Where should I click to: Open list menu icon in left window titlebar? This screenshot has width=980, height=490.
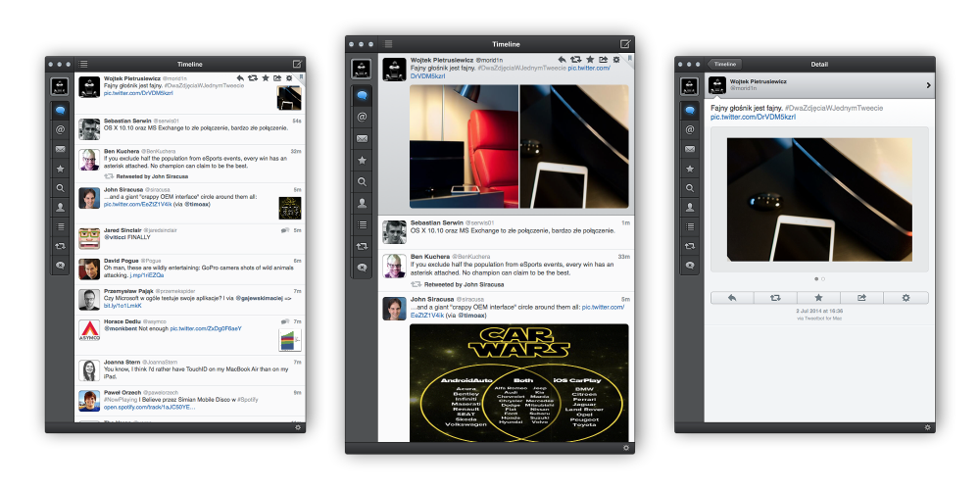pyautogui.click(x=83, y=64)
